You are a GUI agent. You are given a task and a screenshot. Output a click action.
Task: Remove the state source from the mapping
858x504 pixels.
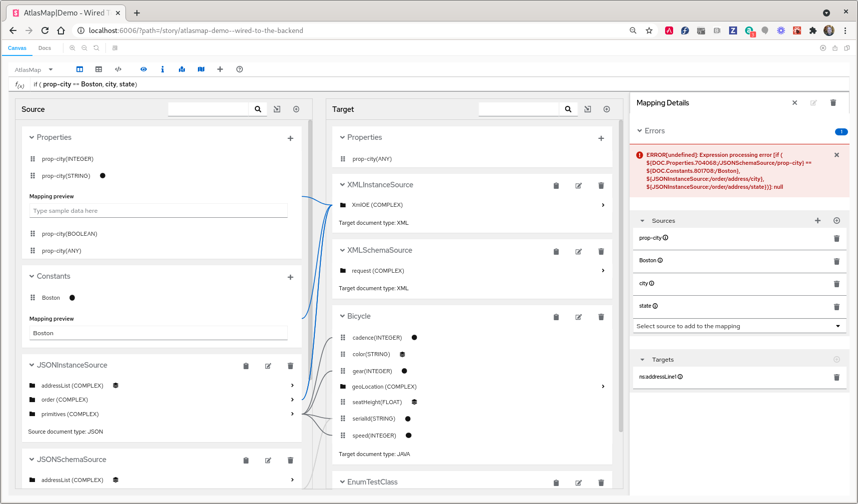coord(837,307)
